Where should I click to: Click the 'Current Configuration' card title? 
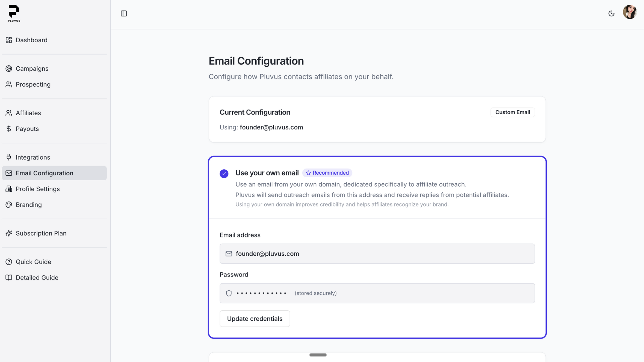click(255, 112)
